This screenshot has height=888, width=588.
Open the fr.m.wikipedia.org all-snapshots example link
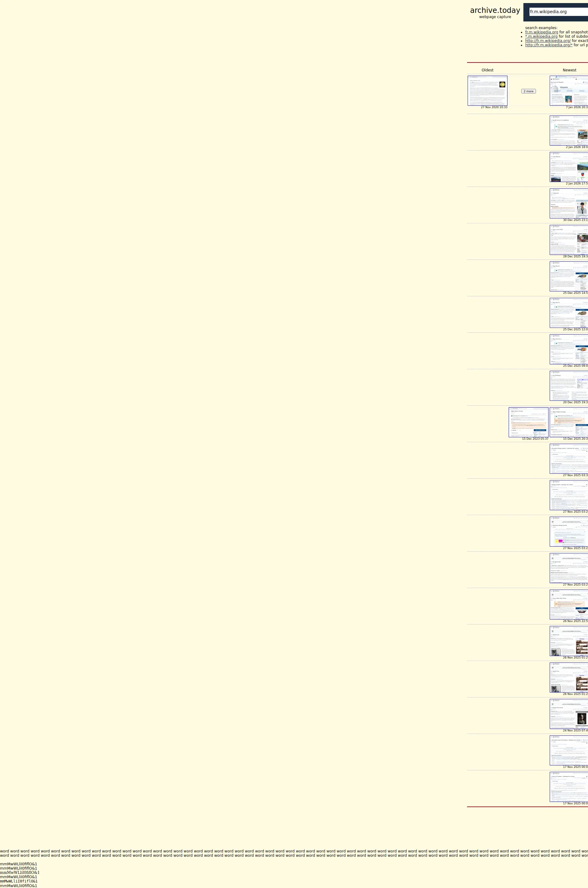pyautogui.click(x=541, y=32)
